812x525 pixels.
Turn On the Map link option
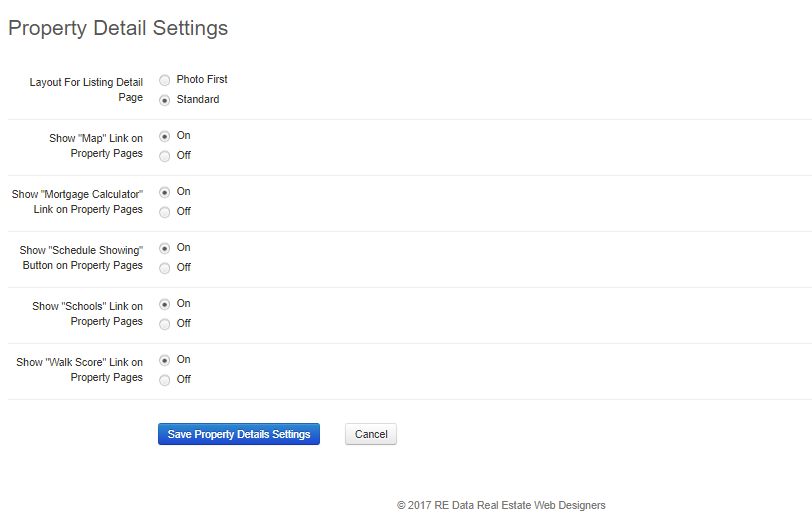(x=165, y=137)
